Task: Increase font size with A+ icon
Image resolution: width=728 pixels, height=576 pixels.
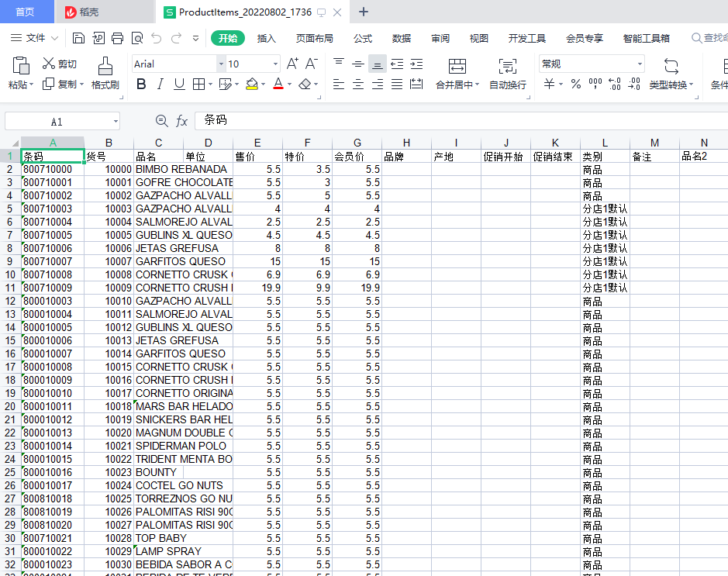Action: click(x=292, y=64)
